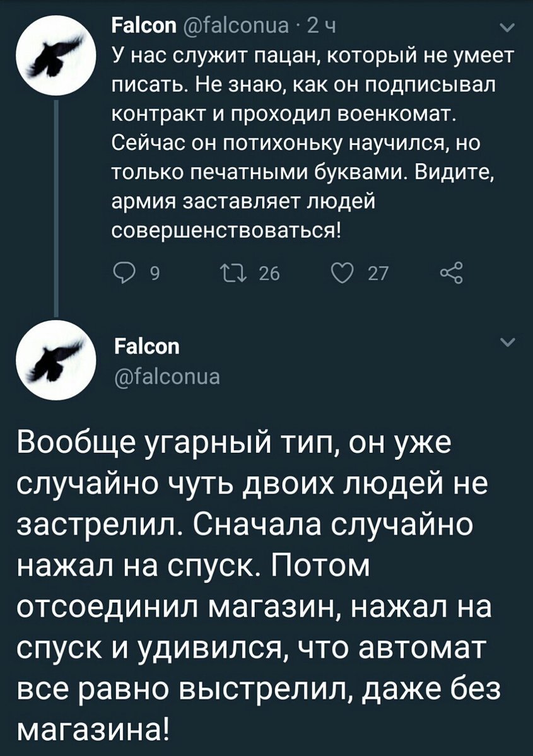
Task: Open the share icon on first tweet
Action: pyautogui.click(x=452, y=274)
